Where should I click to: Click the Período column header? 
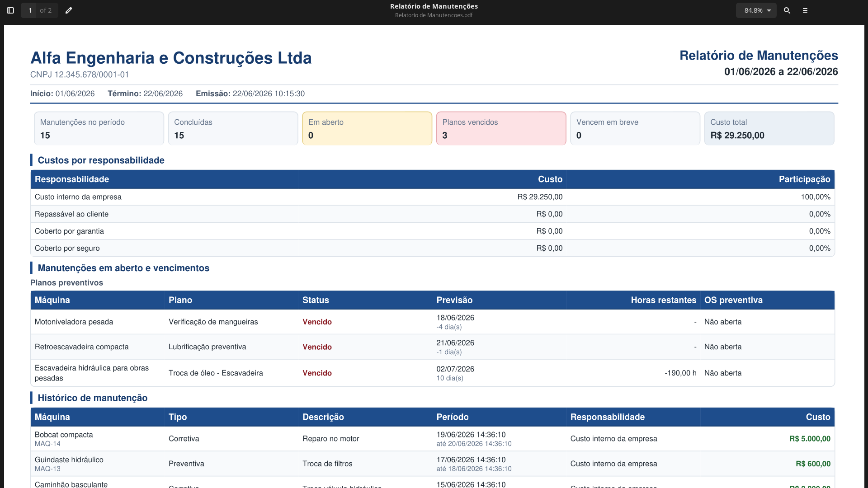453,417
